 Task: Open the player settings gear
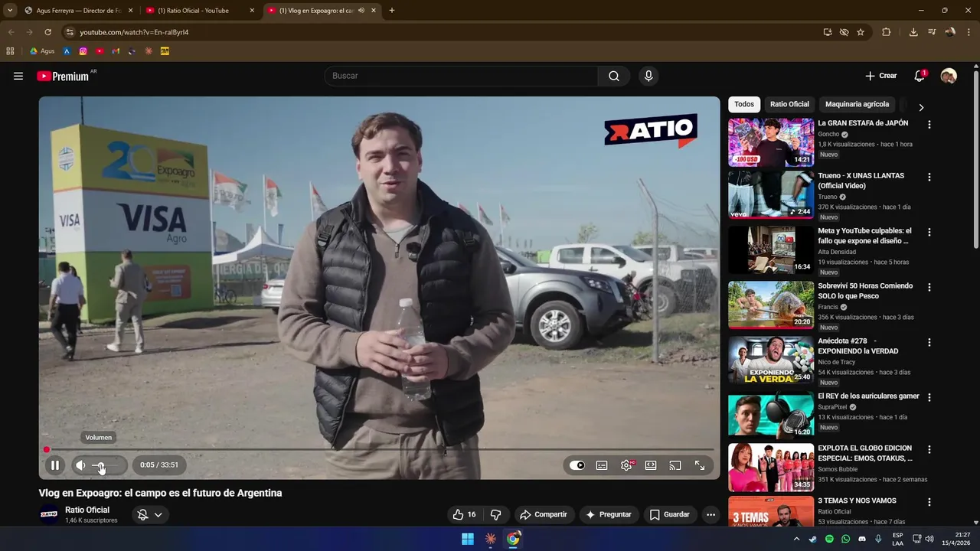tap(626, 465)
